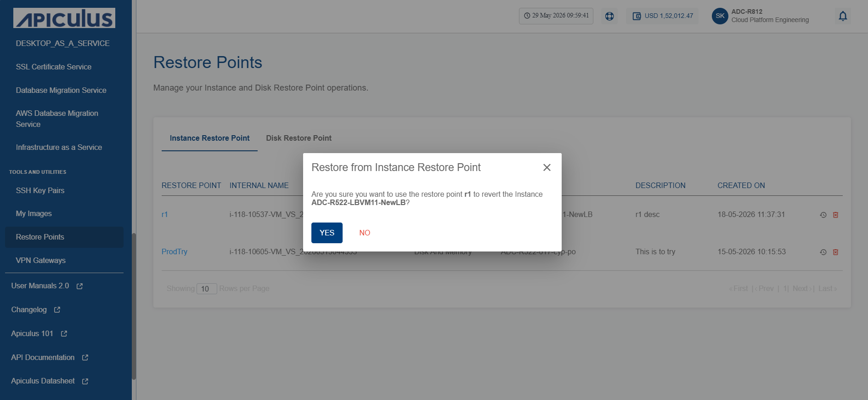Go to the Last page
Viewport: 868px width, 400px height.
click(828, 288)
